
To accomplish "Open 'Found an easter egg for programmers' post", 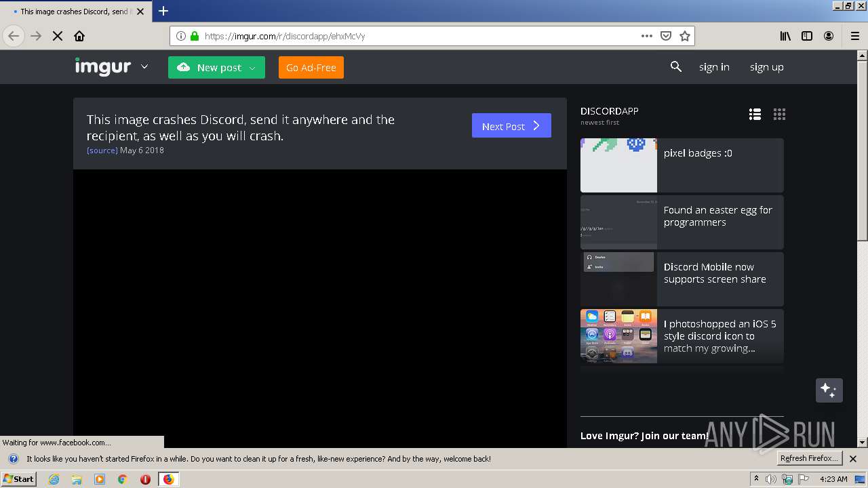I will pyautogui.click(x=682, y=222).
